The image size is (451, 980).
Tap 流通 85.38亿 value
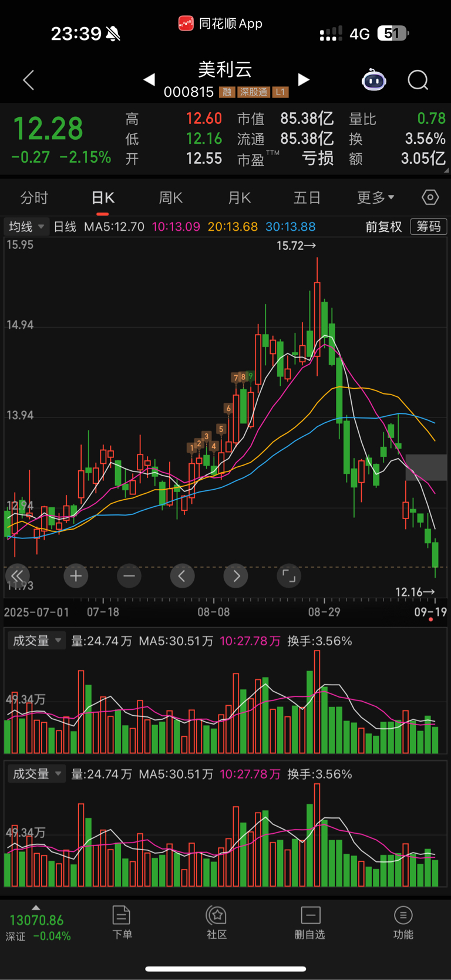point(307,139)
